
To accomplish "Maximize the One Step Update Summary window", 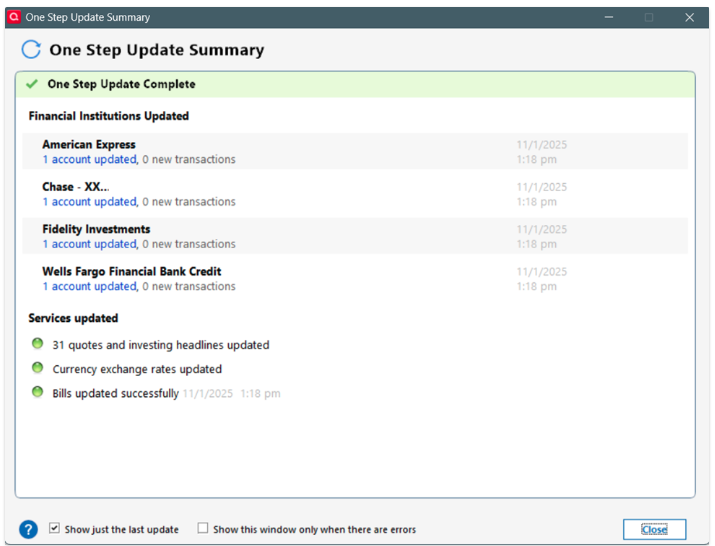I will pyautogui.click(x=649, y=17).
